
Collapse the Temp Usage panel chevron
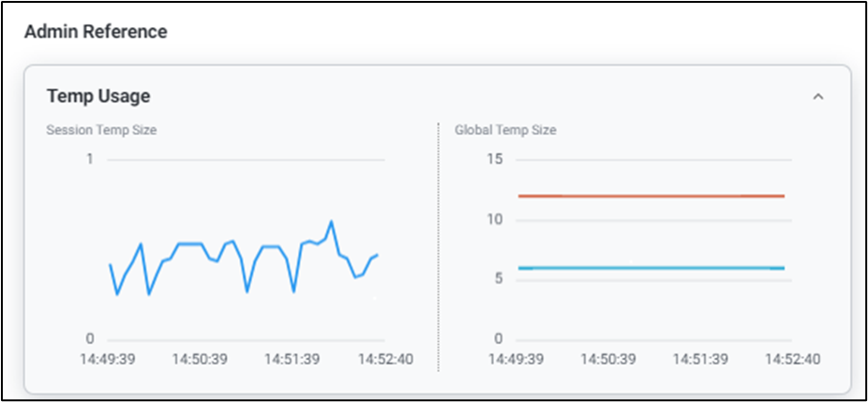point(817,97)
